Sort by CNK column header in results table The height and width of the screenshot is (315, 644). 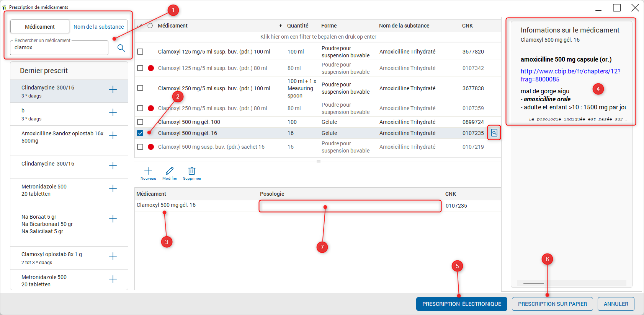tap(467, 26)
